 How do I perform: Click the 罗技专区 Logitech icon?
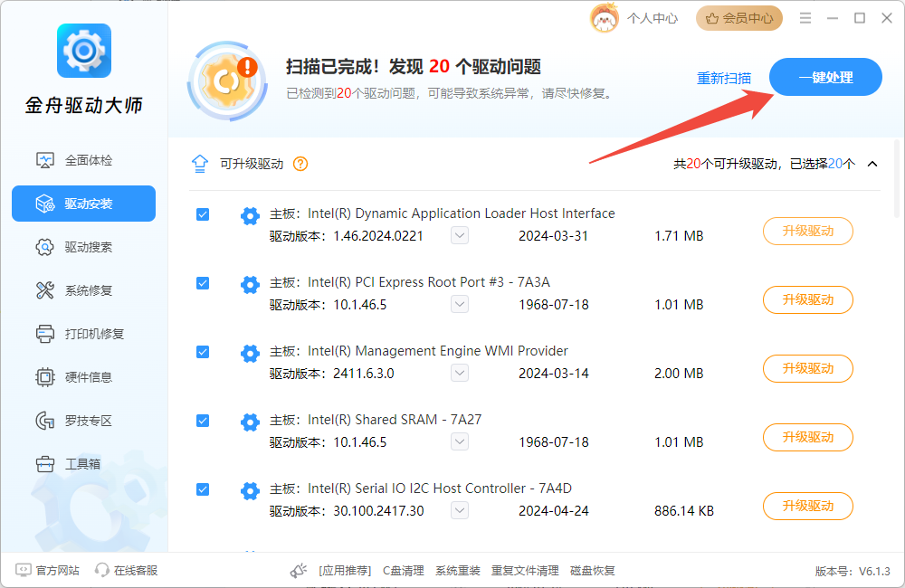pyautogui.click(x=44, y=421)
